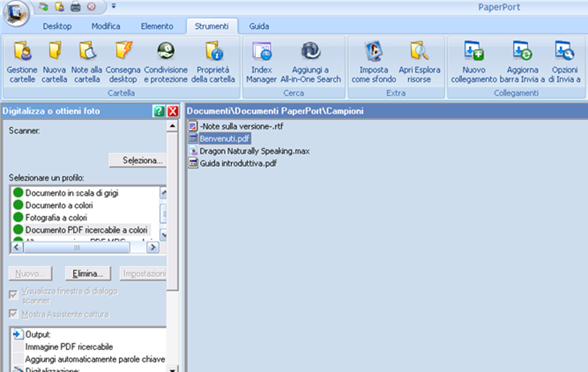Click Aggiungi automaticamente parole chiave entry

(x=95, y=359)
